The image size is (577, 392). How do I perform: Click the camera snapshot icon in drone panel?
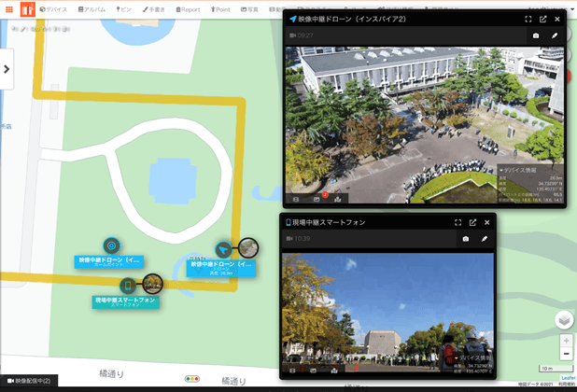pyautogui.click(x=536, y=35)
